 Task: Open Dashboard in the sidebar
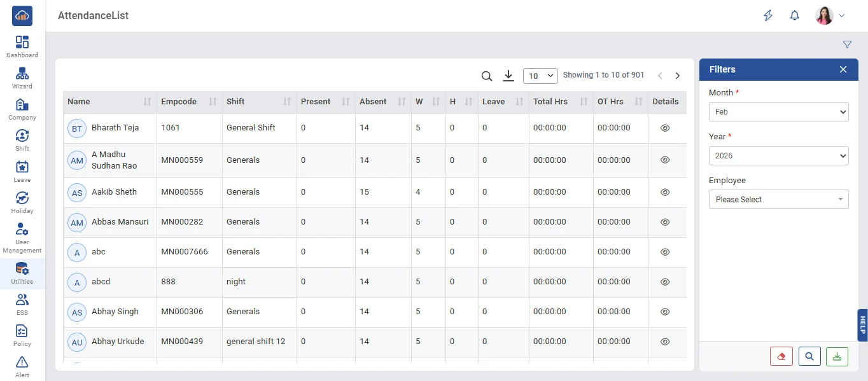(x=22, y=46)
